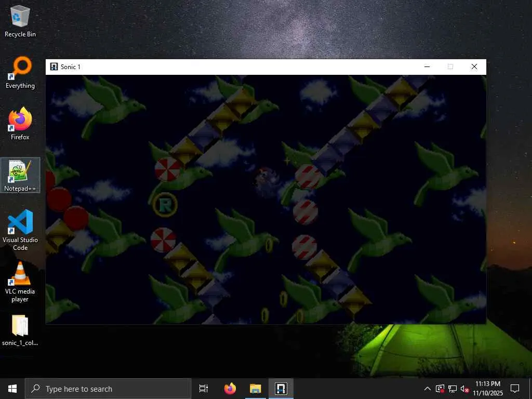532x399 pixels.
Task: Open the Windows Update tray icon
Action: pyautogui.click(x=440, y=389)
